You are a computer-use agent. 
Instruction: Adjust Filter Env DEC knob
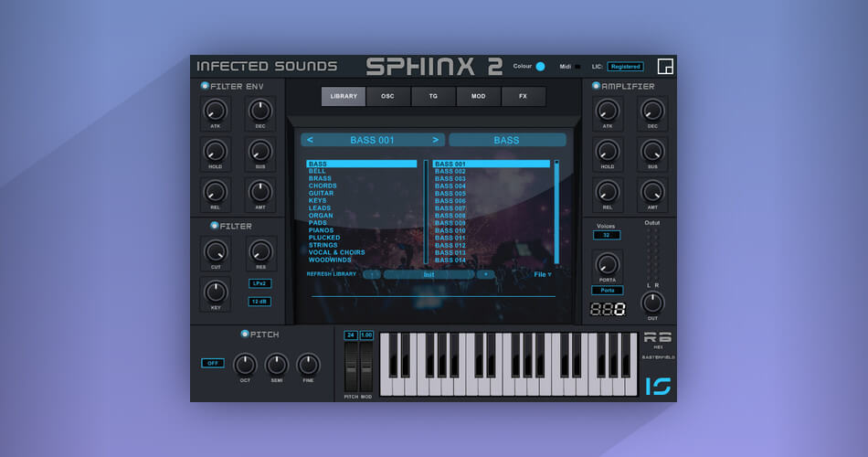[x=259, y=111]
